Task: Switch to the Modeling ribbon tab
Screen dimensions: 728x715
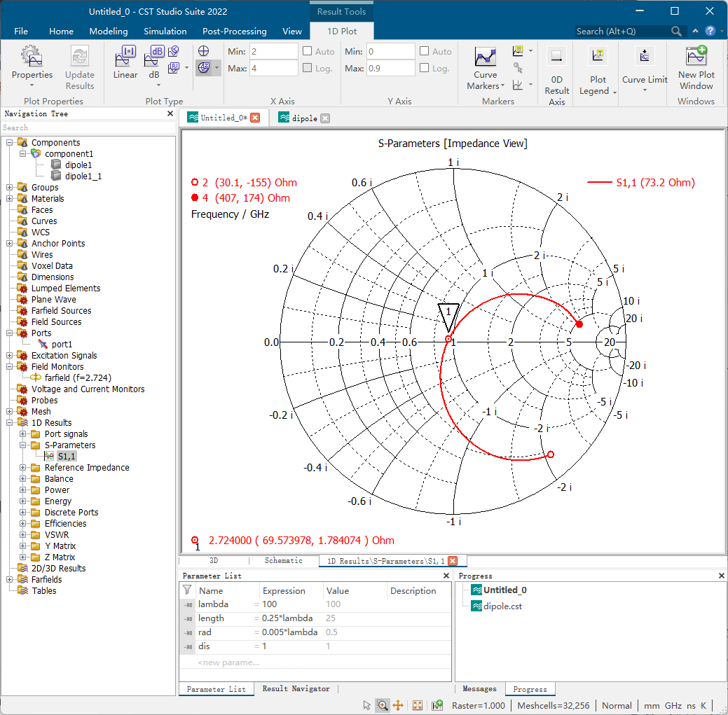Action: pos(108,31)
